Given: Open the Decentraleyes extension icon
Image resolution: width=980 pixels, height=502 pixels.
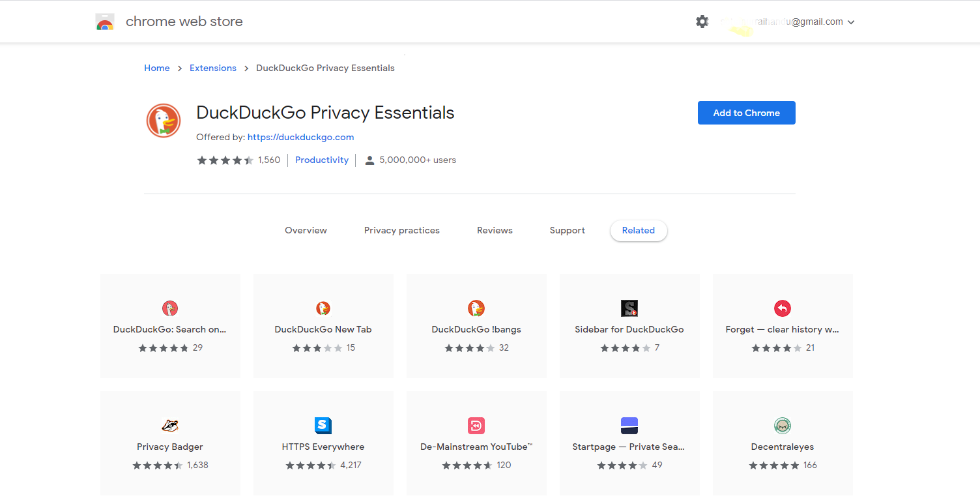Looking at the screenshot, I should click(782, 426).
